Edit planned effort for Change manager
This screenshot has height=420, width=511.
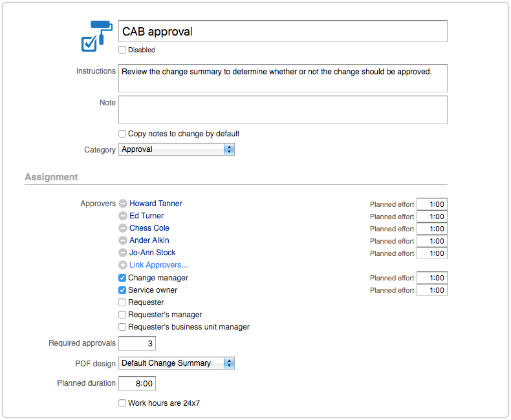(432, 278)
